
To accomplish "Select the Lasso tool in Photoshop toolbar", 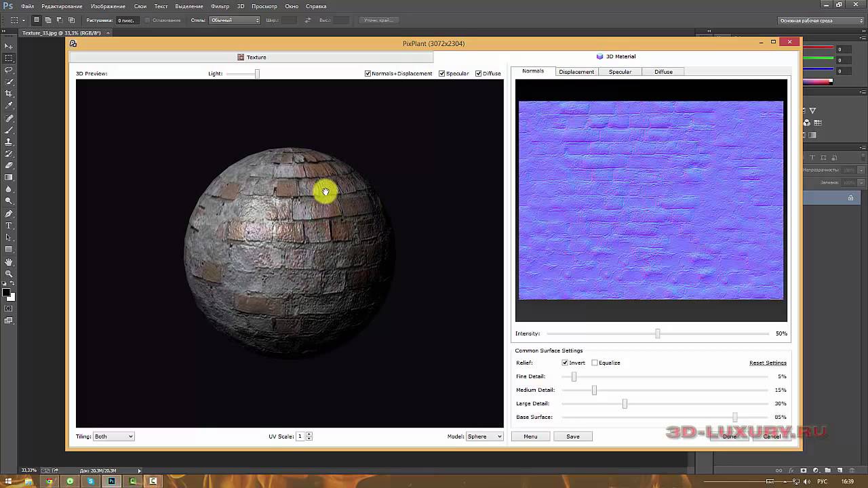I will point(9,70).
